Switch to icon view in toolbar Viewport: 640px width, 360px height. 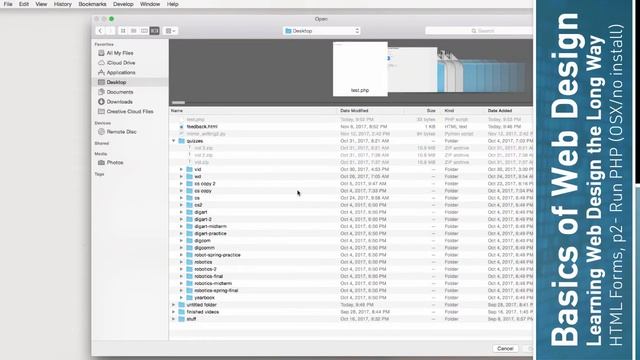[123, 31]
